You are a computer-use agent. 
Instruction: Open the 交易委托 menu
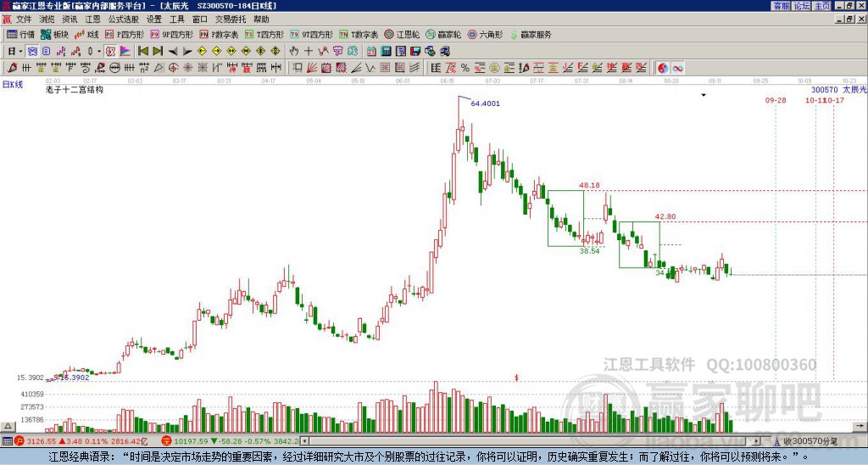[x=231, y=20]
